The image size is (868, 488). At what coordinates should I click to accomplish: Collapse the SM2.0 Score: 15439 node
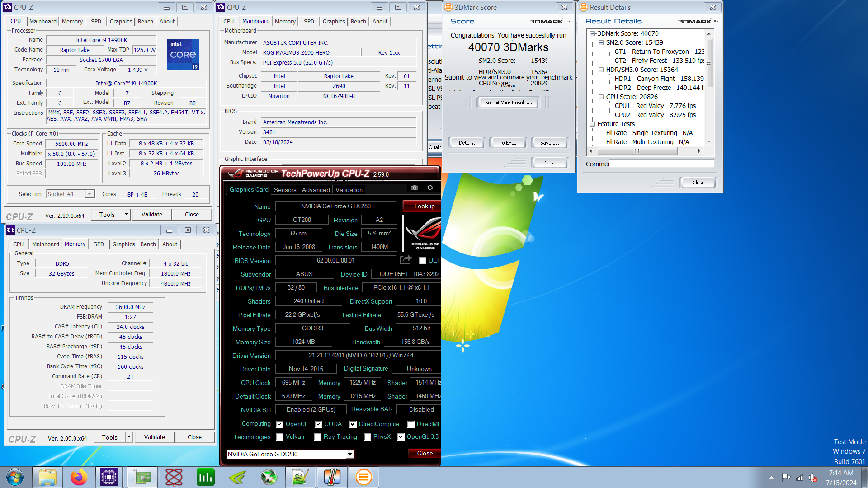click(601, 42)
